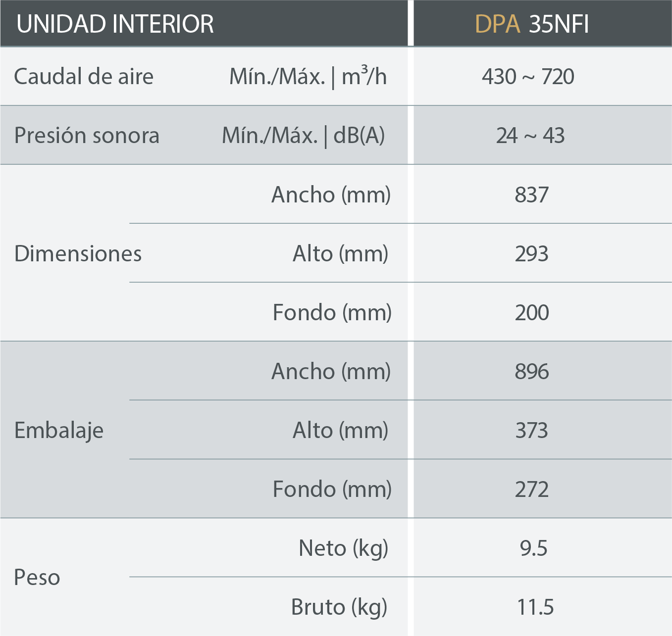This screenshot has width=672, height=636.
Task: Click the DPA 35NFI column header
Action: 532,24
